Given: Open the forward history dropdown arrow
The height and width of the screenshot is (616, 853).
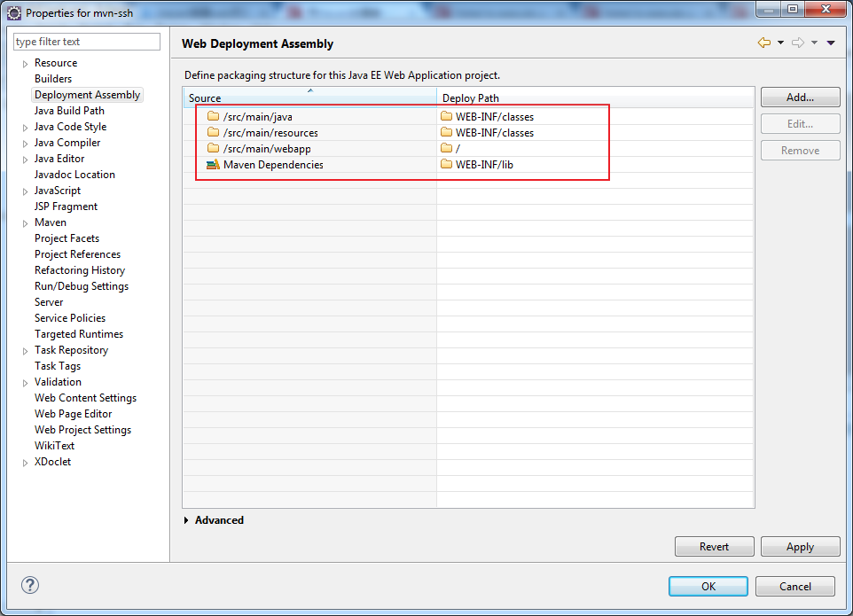Looking at the screenshot, I should 814,43.
